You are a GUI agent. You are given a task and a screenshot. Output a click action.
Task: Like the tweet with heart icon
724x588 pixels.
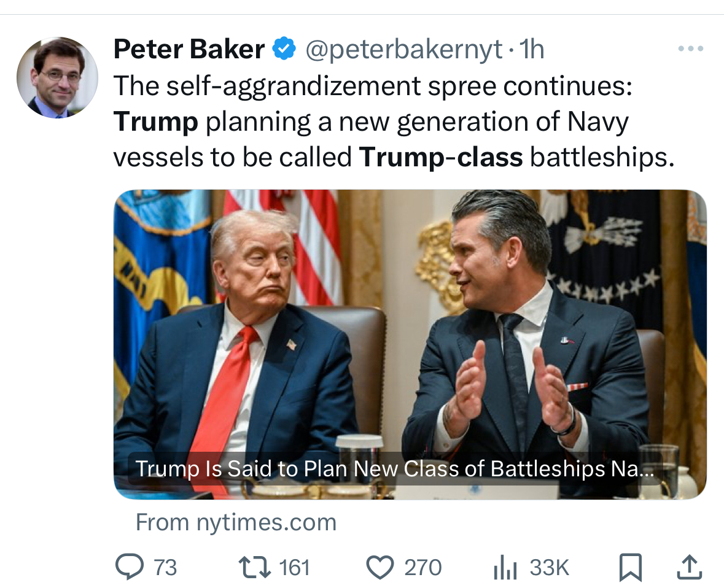380,567
